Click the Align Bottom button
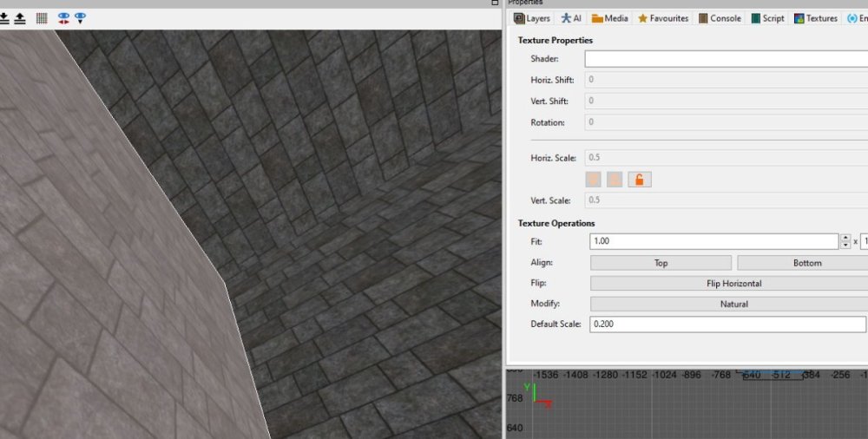The image size is (868, 439). pos(803,263)
